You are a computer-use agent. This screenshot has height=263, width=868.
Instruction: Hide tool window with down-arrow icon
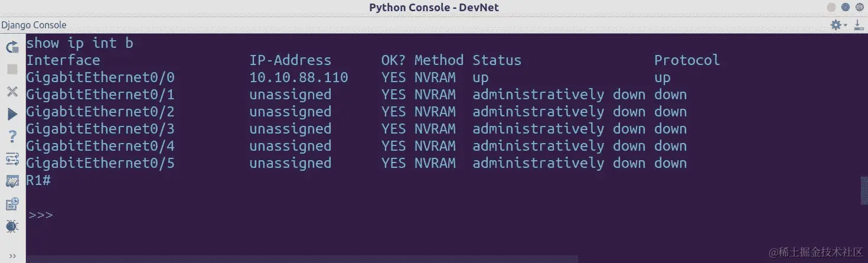(x=859, y=25)
